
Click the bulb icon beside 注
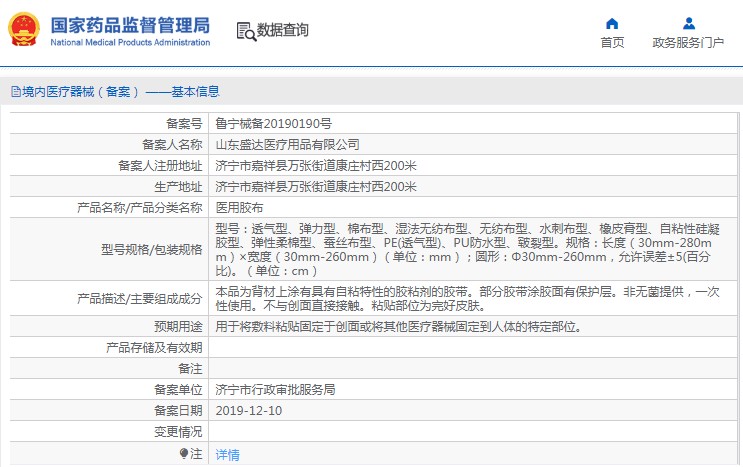pyautogui.click(x=184, y=453)
